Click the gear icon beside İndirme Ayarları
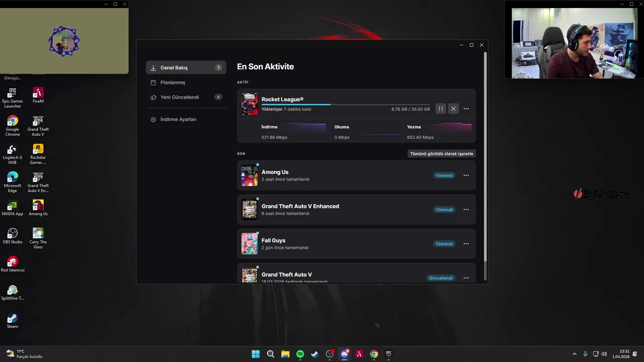The width and height of the screenshot is (644, 362). click(x=153, y=120)
